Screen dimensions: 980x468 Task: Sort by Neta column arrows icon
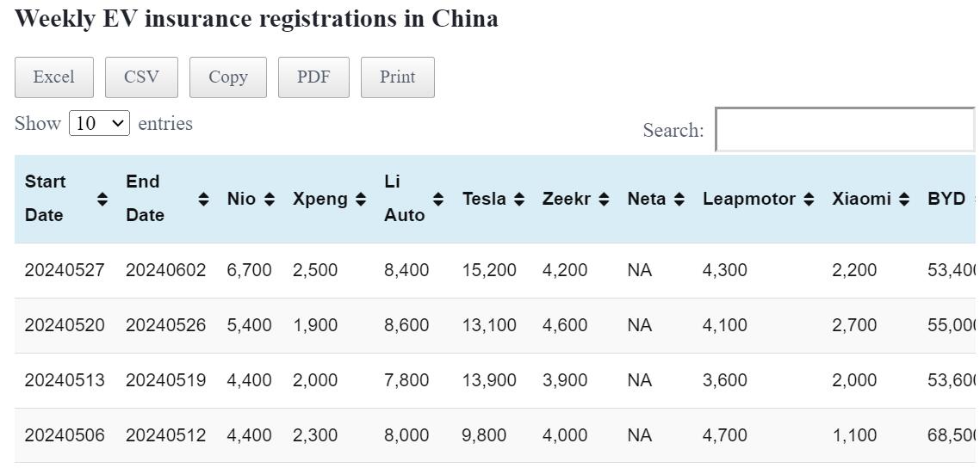tap(679, 199)
